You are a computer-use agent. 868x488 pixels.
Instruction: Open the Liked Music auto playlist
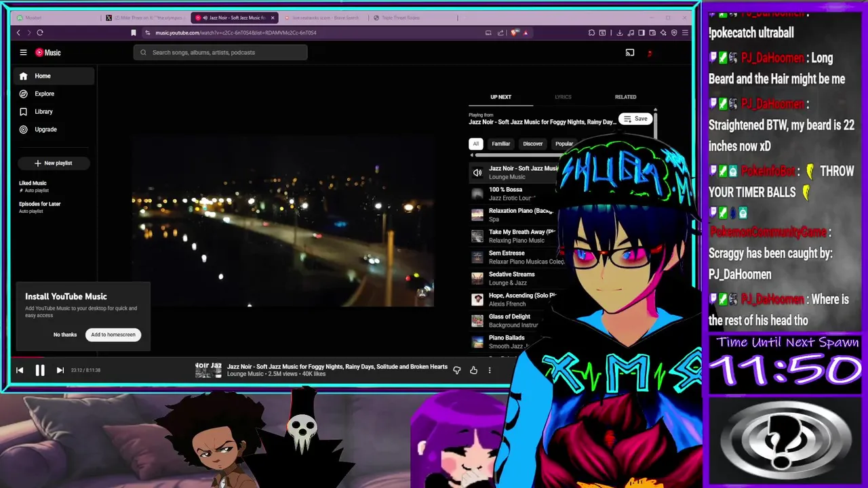tap(33, 186)
